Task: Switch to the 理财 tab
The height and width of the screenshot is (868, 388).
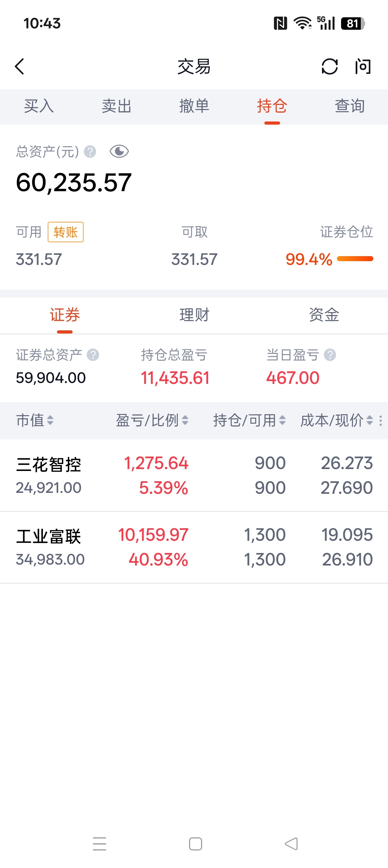Action: point(194,315)
